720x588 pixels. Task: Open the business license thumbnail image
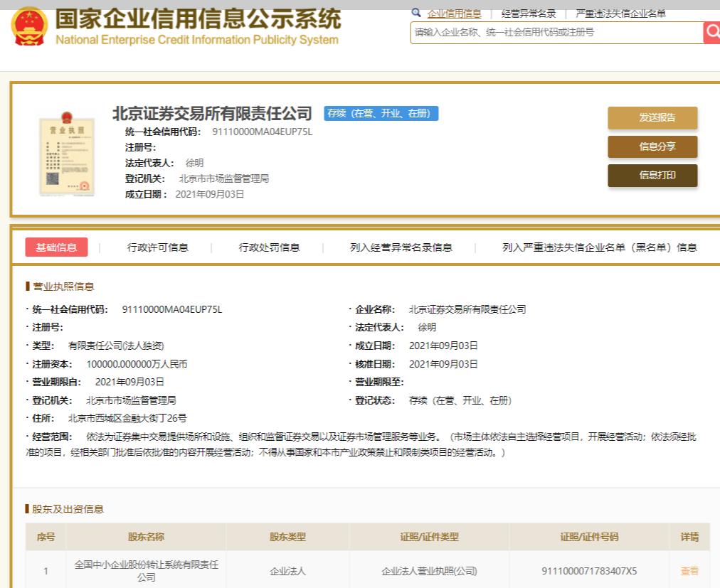(x=67, y=155)
